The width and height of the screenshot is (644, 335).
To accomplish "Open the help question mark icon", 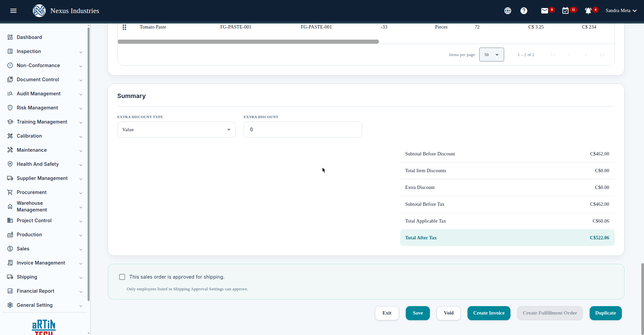I will pos(524,11).
